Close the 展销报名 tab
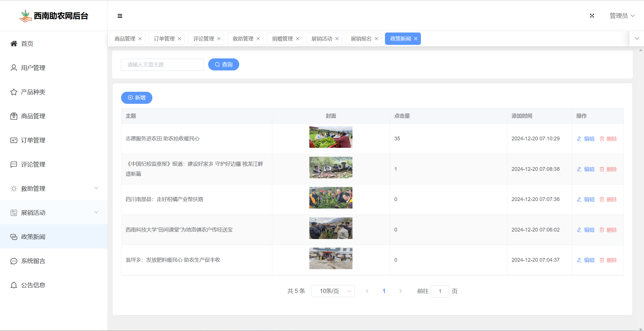The height and width of the screenshot is (331, 644). click(x=376, y=39)
